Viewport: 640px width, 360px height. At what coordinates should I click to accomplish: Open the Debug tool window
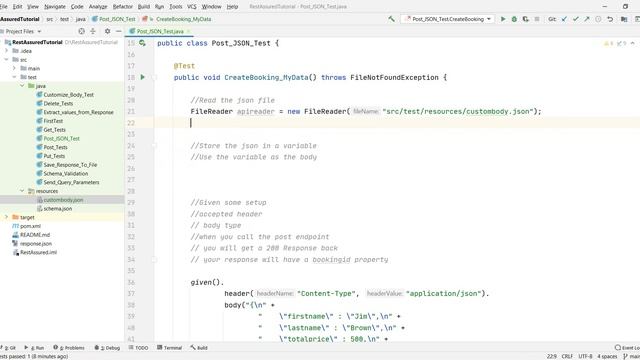(107, 348)
